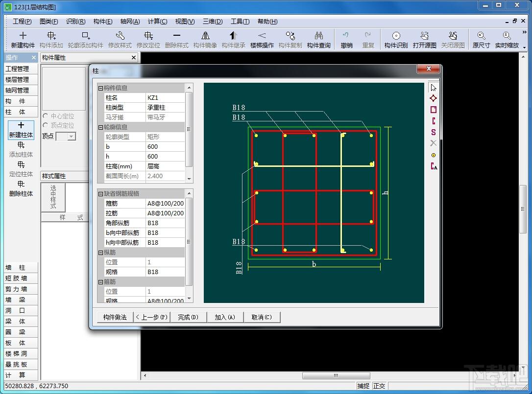Select the arrow pointer tool in the column dialog
Image resolution: width=532 pixels, height=394 pixels.
433,88
